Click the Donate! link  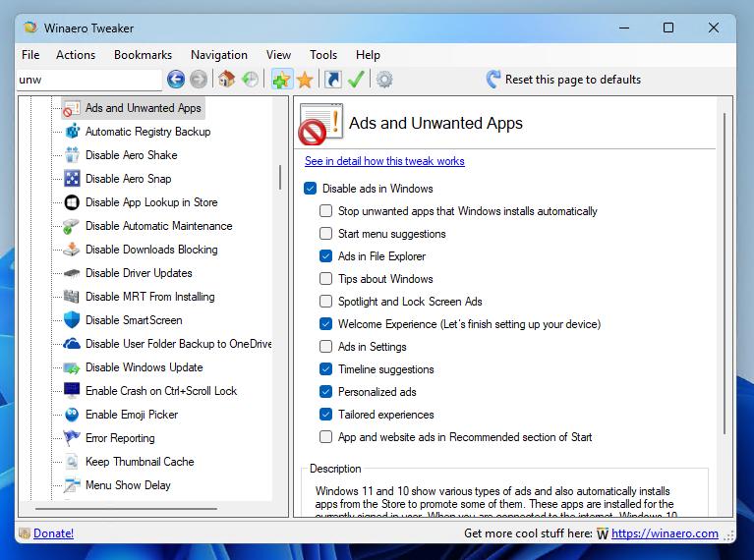tap(53, 533)
